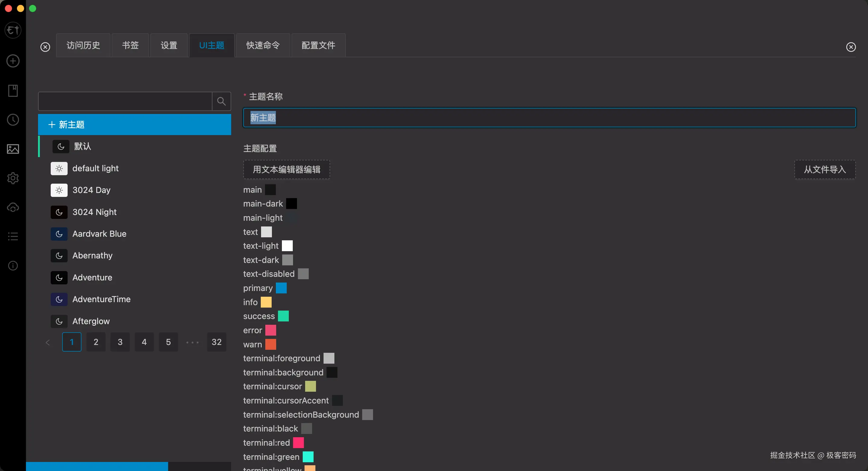Open sync options via the cloud icon

click(x=12, y=207)
